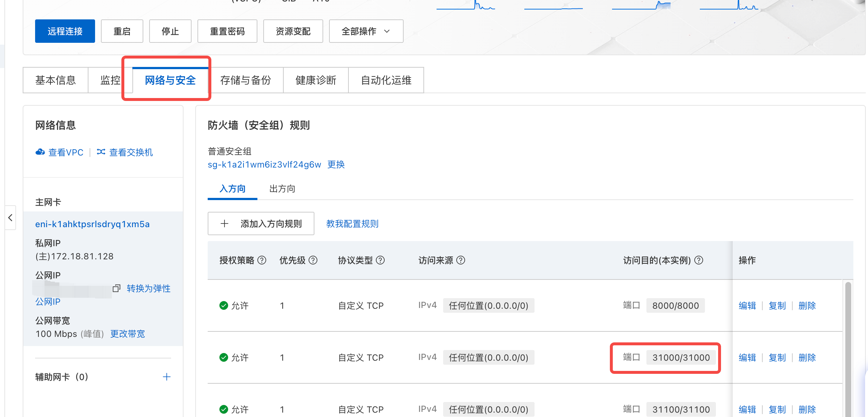Collapse the left sidebar with arrow handle

coord(10,218)
